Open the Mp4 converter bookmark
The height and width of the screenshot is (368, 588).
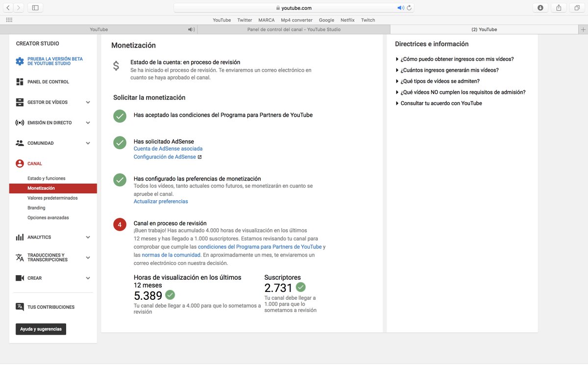tap(296, 20)
